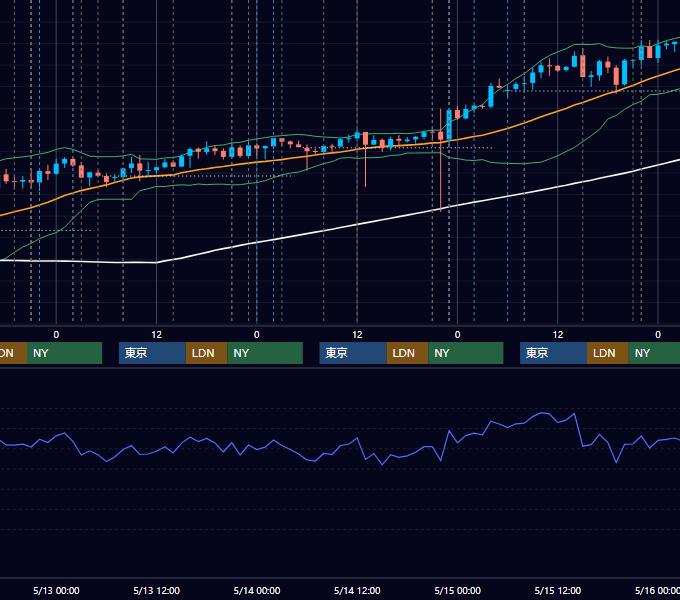The height and width of the screenshot is (600, 680).
Task: Select the red candle with longest lower wick
Action: [x=441, y=136]
